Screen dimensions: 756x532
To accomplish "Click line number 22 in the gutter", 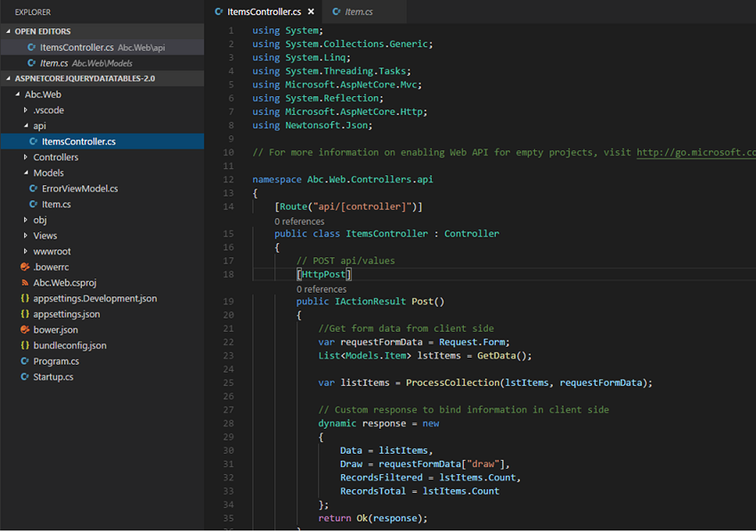I will tap(229, 343).
